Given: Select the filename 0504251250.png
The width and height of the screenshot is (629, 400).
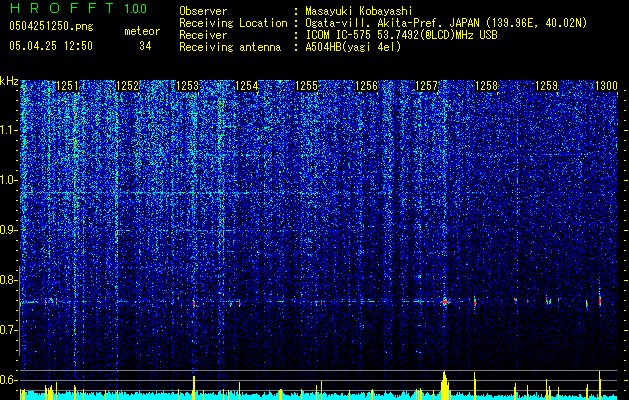Looking at the screenshot, I should click(x=51, y=26).
